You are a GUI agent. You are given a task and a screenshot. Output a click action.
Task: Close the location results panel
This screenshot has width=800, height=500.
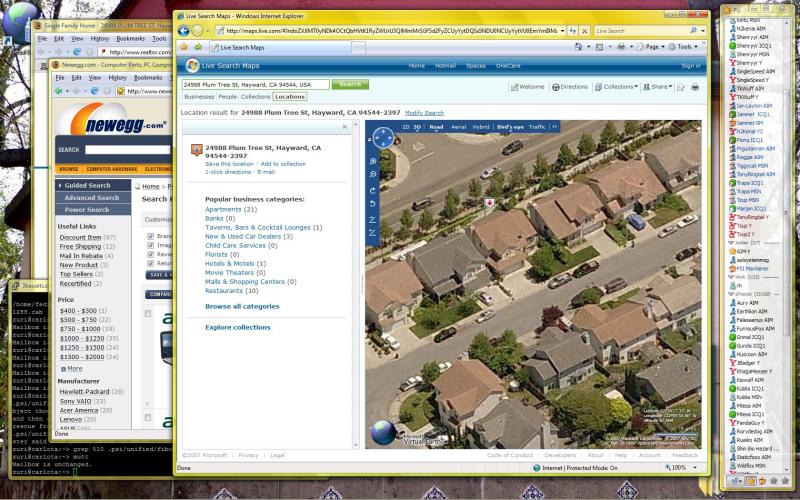345,127
